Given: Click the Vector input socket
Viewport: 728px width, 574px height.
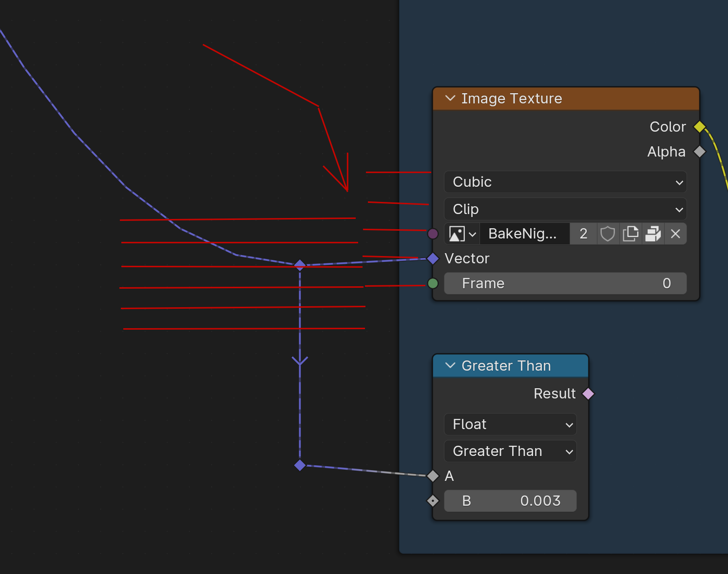Looking at the screenshot, I should pos(433,258).
